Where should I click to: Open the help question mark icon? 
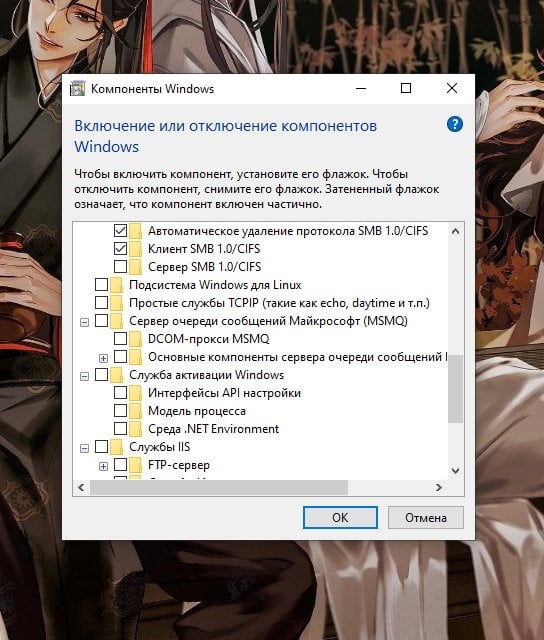click(x=455, y=124)
